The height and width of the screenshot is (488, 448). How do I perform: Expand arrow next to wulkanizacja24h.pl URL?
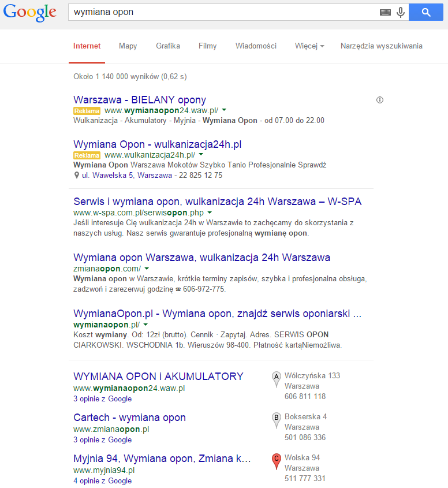point(201,154)
